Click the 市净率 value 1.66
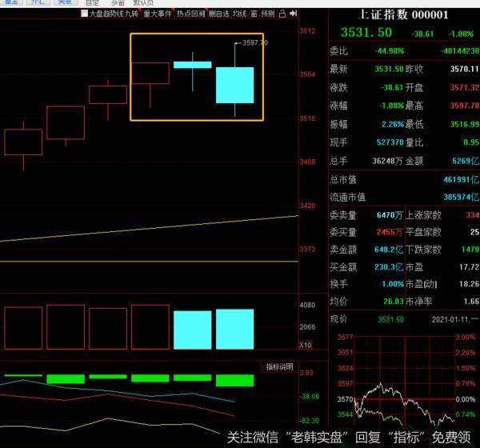The image size is (480, 448). pos(471,302)
